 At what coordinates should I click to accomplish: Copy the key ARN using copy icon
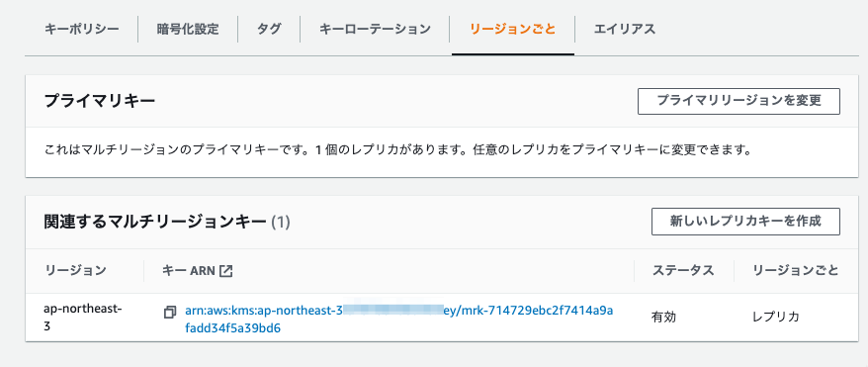[170, 313]
